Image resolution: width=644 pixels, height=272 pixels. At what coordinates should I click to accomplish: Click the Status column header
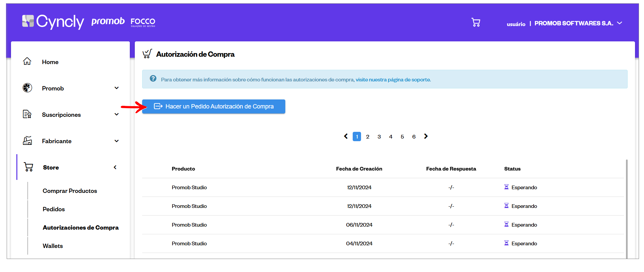coord(512,169)
